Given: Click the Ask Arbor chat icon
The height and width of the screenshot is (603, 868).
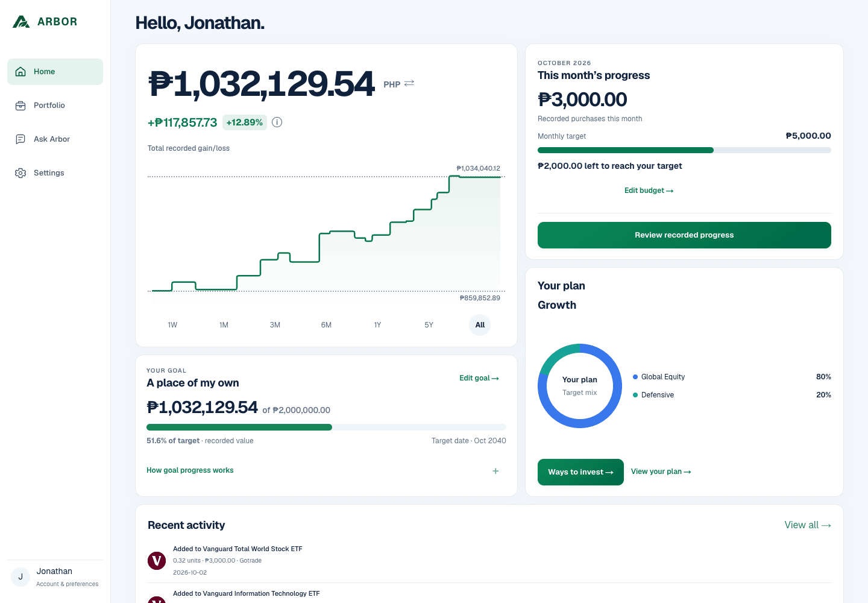Looking at the screenshot, I should click(x=20, y=139).
